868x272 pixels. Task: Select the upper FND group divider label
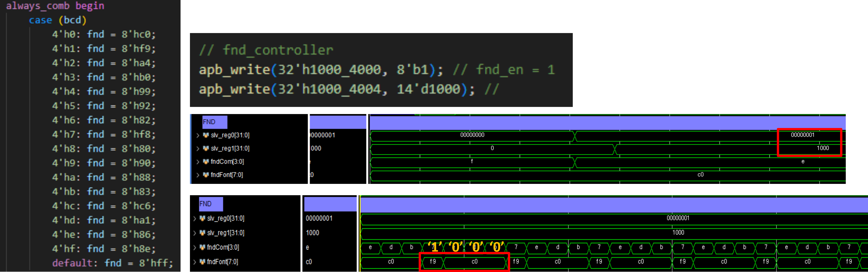[214, 122]
